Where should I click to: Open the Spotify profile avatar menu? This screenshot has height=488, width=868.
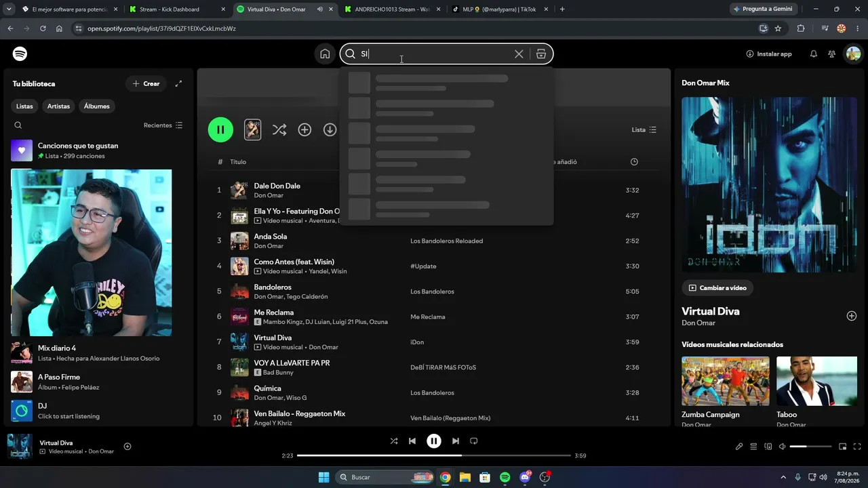click(852, 54)
